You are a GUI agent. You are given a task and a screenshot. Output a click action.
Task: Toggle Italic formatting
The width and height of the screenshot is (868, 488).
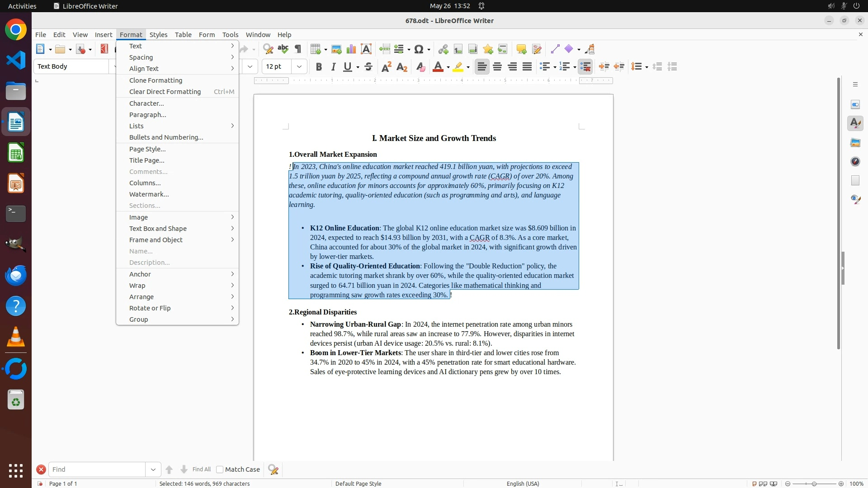pos(334,67)
